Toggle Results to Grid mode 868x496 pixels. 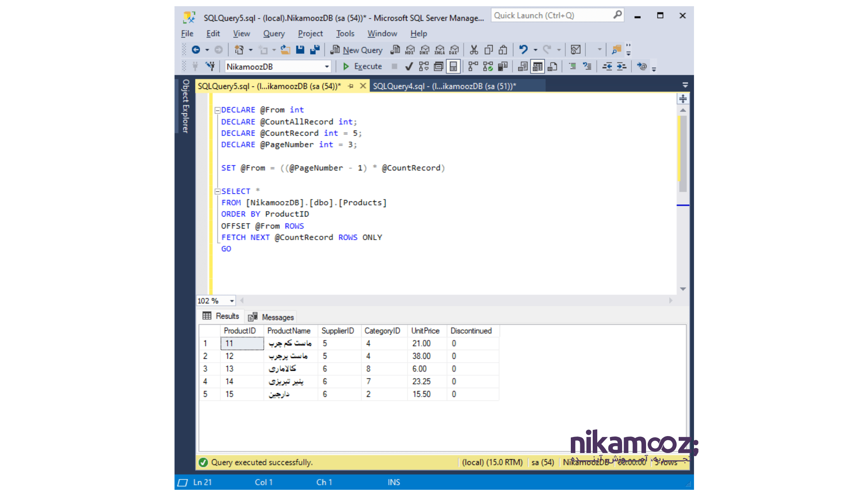pyautogui.click(x=537, y=67)
